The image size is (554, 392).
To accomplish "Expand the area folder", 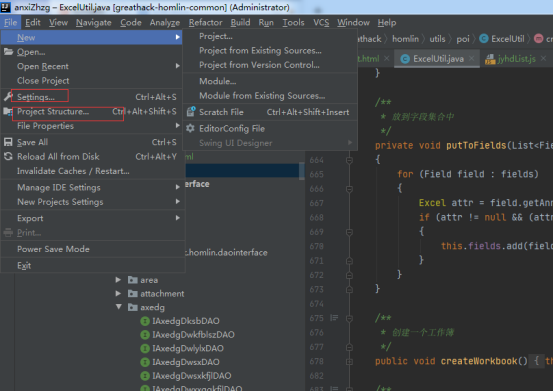I will click(x=118, y=280).
